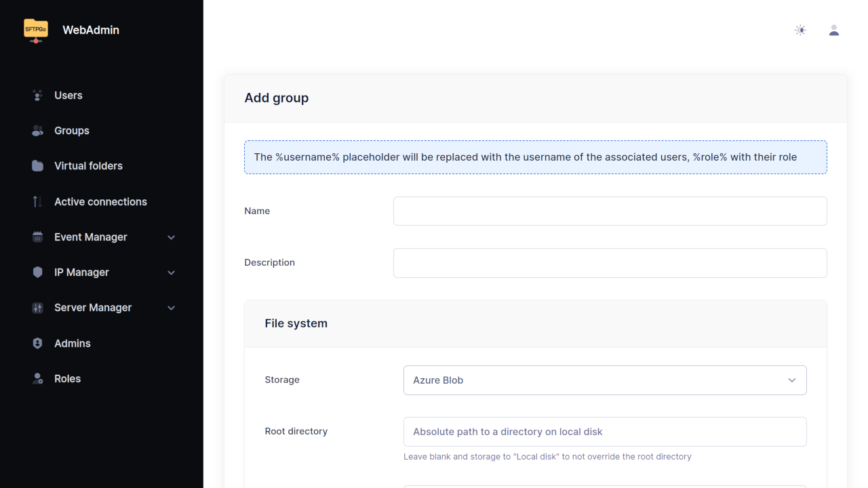
Task: Click the Server Manager icon
Action: 37,308
